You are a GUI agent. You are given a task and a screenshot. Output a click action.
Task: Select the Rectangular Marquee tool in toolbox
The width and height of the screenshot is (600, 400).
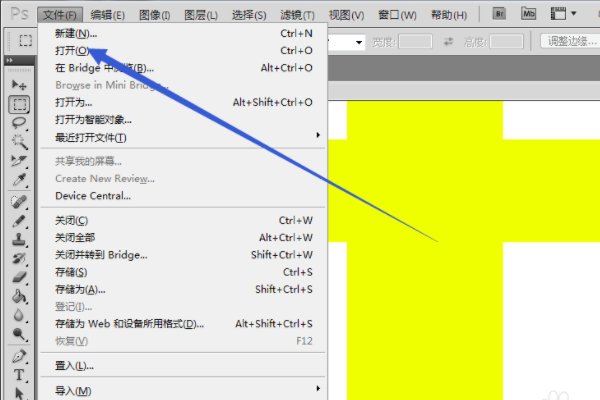point(19,104)
